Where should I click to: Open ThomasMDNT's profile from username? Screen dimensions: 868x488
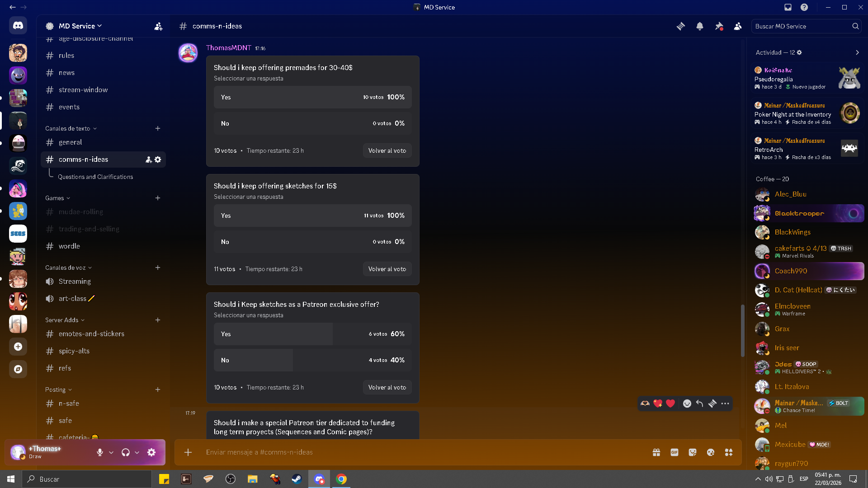coord(229,48)
